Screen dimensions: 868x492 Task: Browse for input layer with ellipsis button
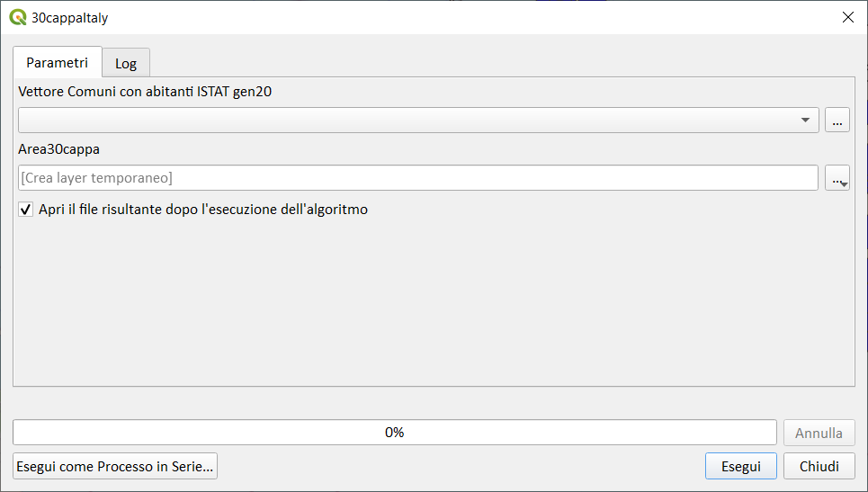[837, 121]
